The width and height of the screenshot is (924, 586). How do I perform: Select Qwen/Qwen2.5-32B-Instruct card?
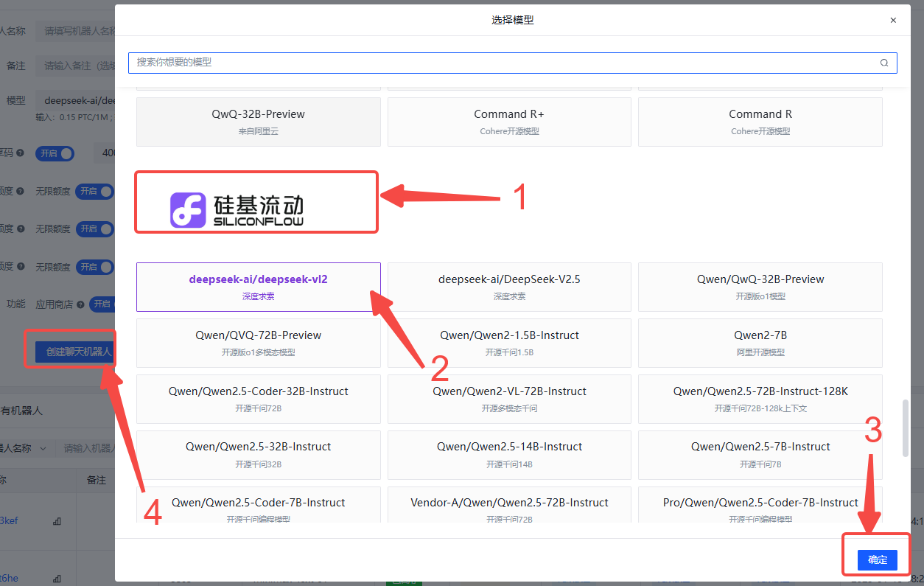259,455
